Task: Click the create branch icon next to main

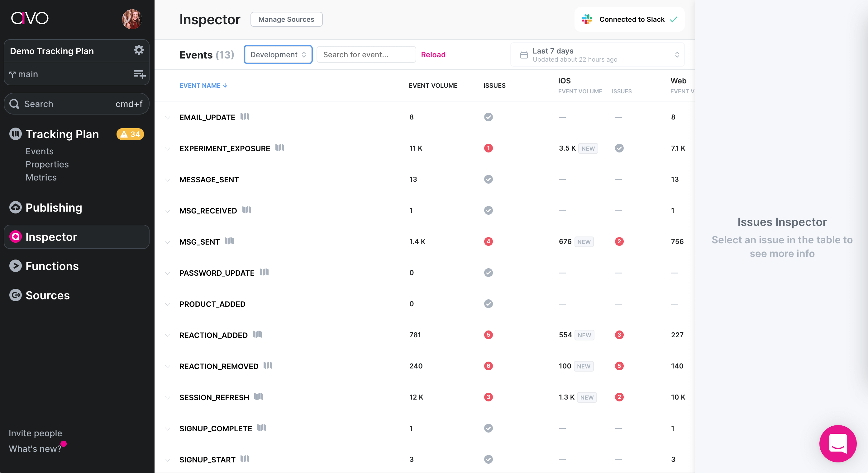Action: pos(140,74)
